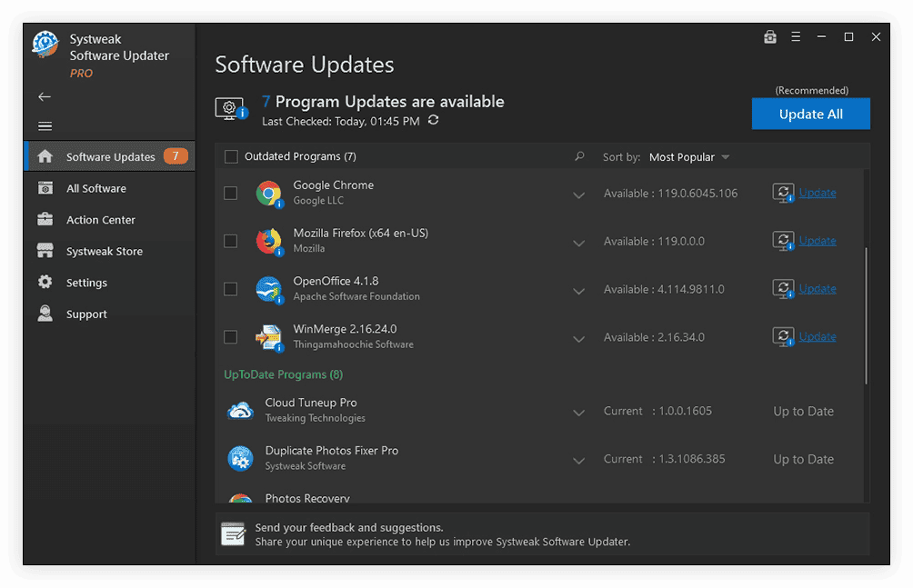Click the Google Chrome app icon
The image size is (913, 588).
(x=269, y=194)
